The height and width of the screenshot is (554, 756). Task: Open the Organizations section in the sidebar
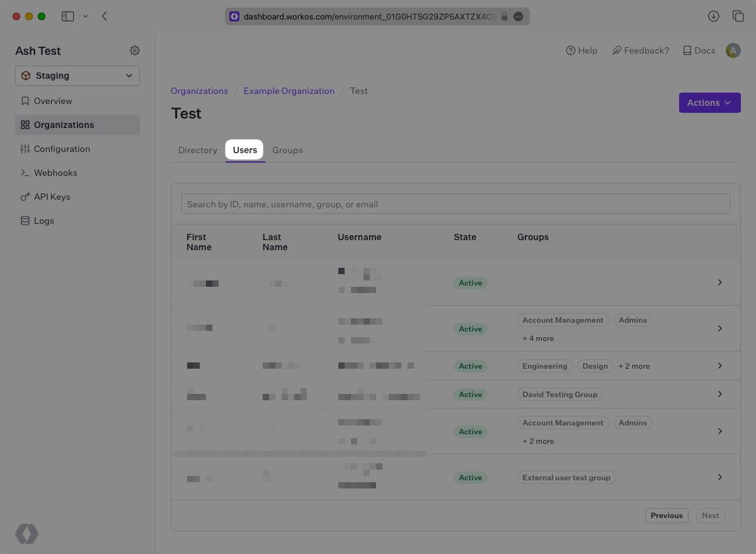(x=63, y=124)
